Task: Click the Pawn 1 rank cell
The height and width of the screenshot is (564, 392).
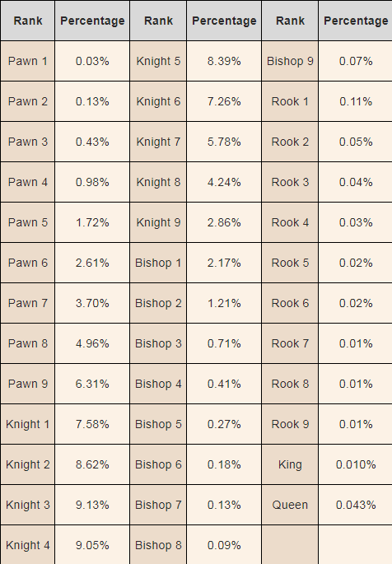Action: (28, 61)
